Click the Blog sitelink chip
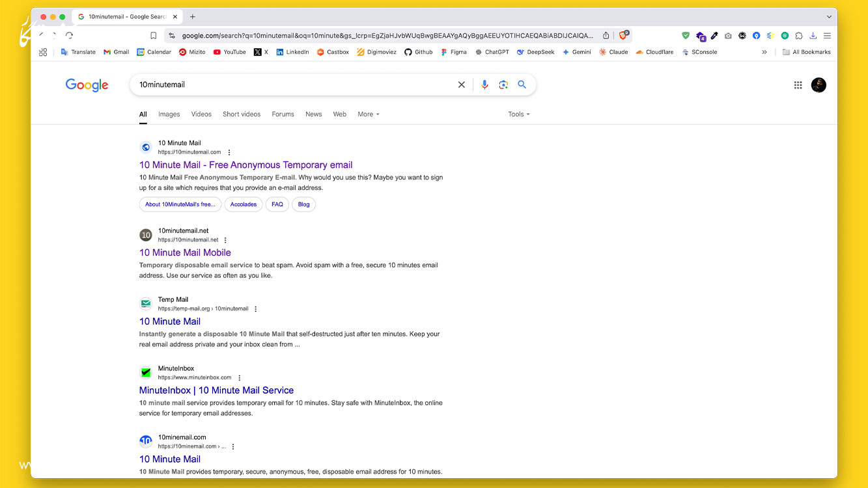Viewport: 868px width, 488px height. [304, 204]
